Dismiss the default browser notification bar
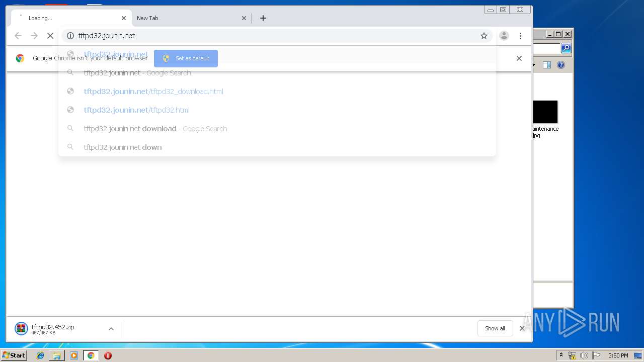The width and height of the screenshot is (644, 362). [519, 58]
